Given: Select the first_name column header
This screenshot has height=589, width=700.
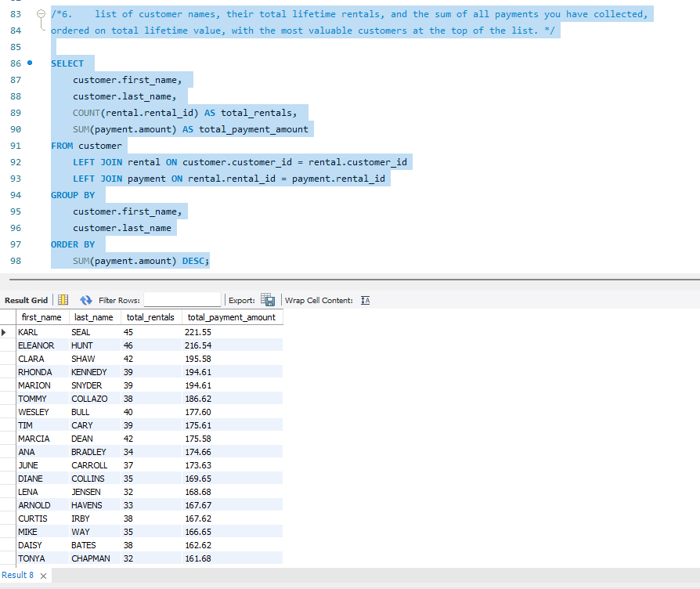Looking at the screenshot, I should 41,316.
